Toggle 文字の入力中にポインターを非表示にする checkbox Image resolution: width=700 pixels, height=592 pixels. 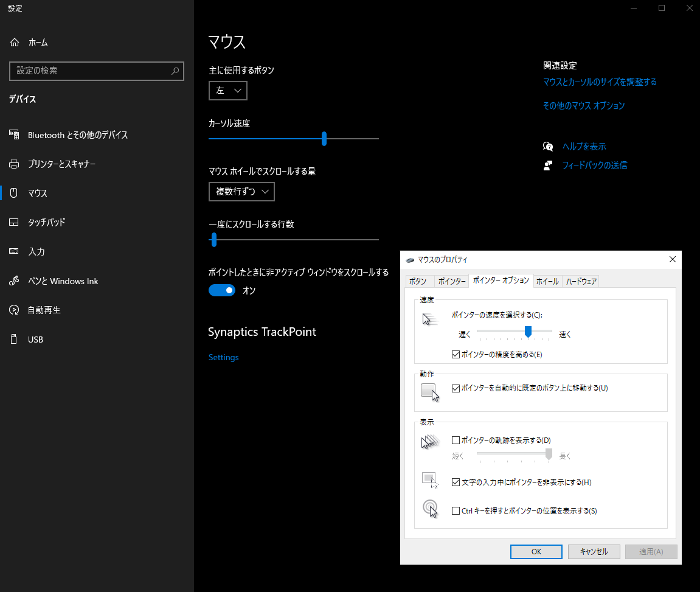point(456,482)
